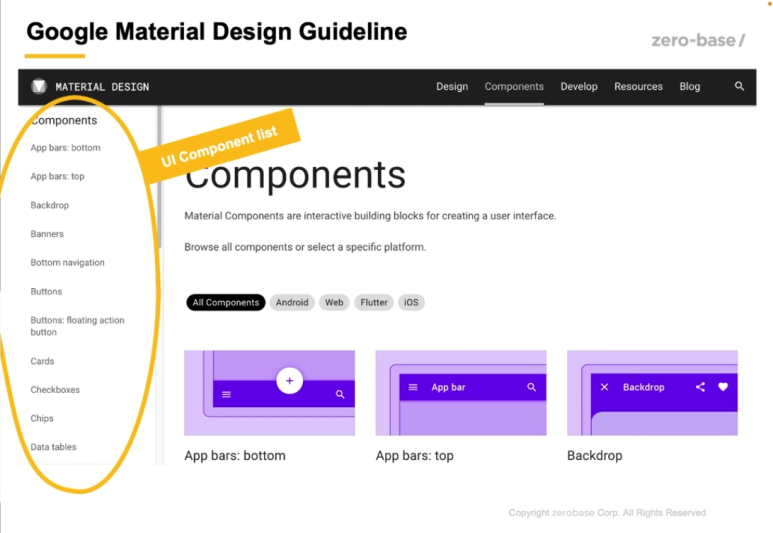Click MATERIAL DESIGN header title

102,87
